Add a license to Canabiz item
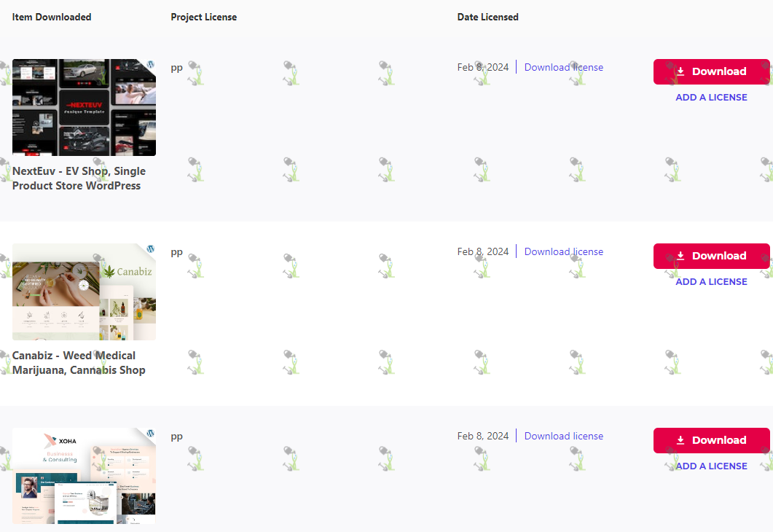Viewport: 773px width, 532px height. tap(711, 281)
